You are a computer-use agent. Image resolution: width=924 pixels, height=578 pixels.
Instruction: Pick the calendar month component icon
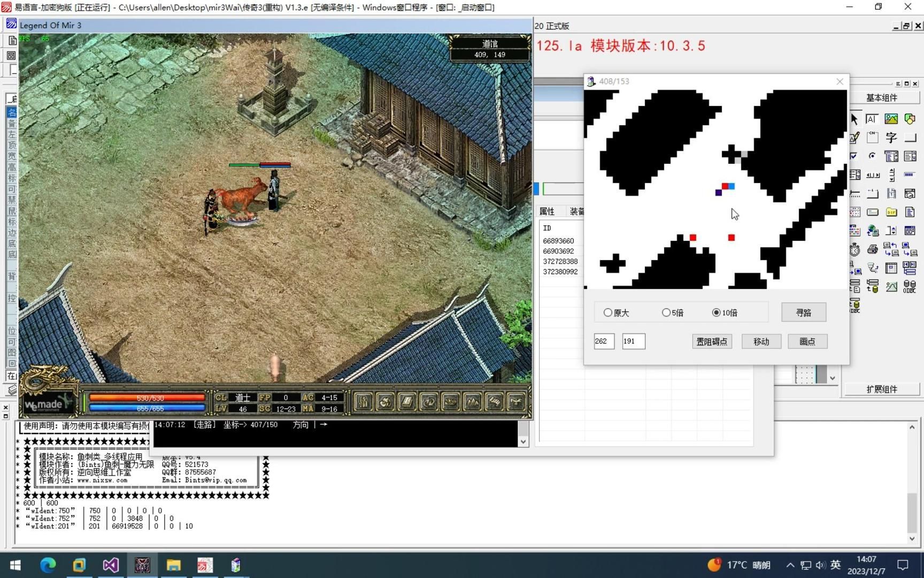[x=855, y=212]
